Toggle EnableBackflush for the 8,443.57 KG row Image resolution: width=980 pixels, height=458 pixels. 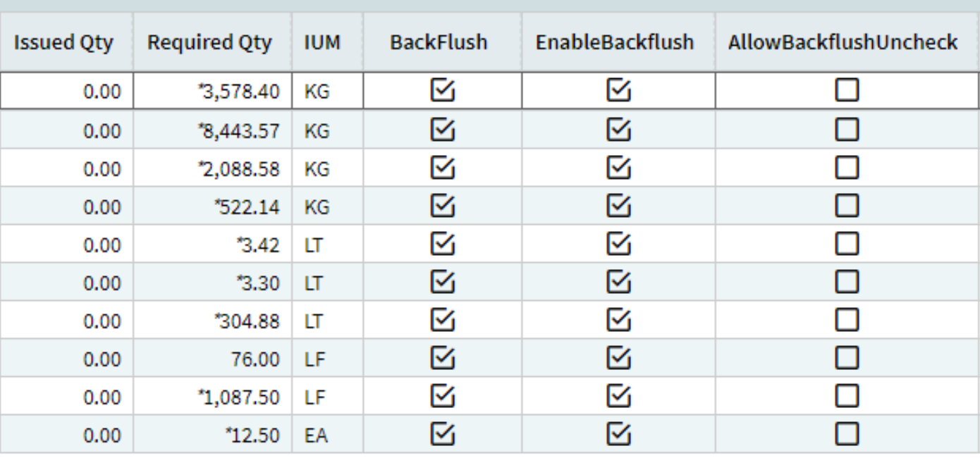tap(618, 129)
